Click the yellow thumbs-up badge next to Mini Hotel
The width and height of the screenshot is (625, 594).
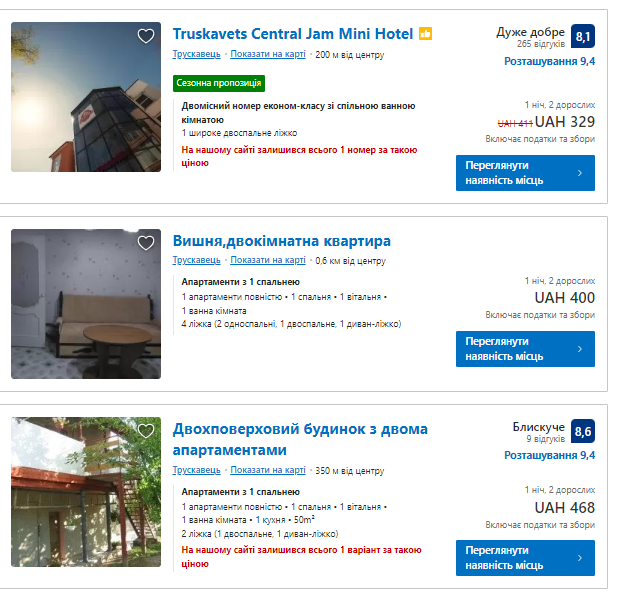tap(425, 33)
